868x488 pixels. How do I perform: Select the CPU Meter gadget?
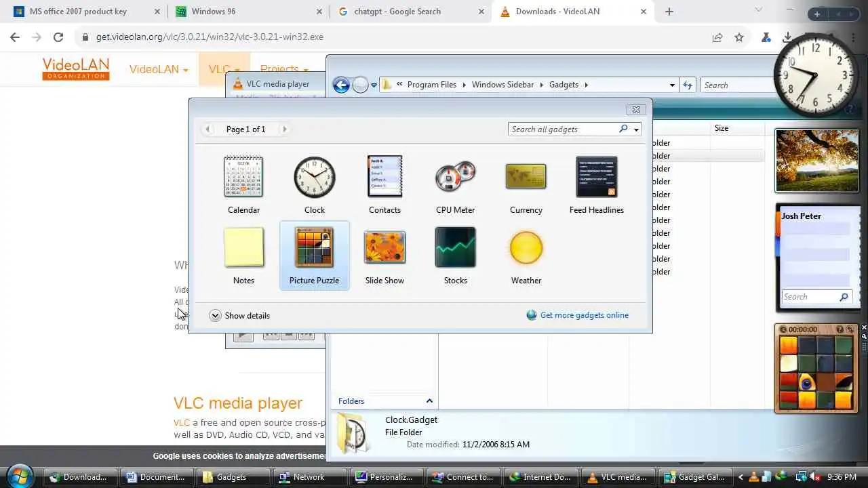point(455,178)
